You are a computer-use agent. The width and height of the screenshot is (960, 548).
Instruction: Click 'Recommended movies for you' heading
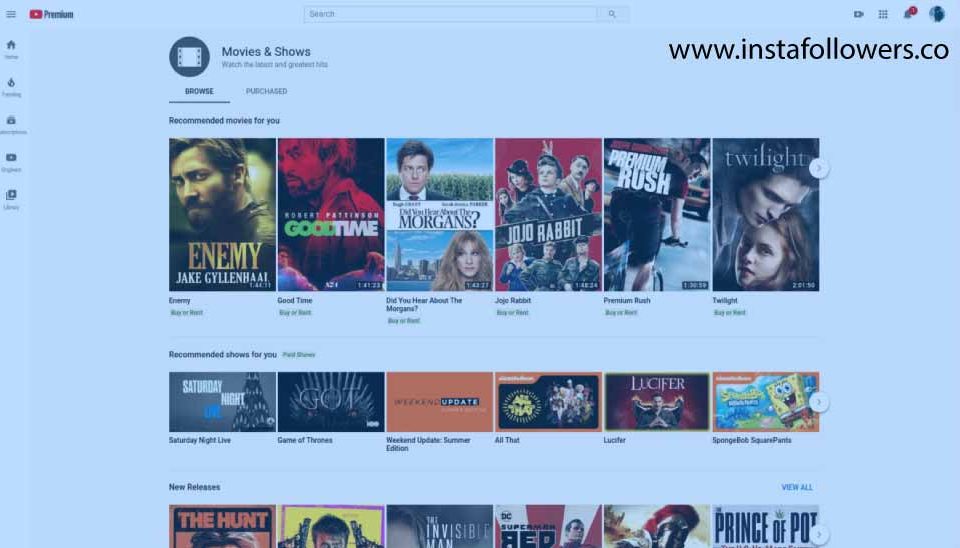(224, 121)
